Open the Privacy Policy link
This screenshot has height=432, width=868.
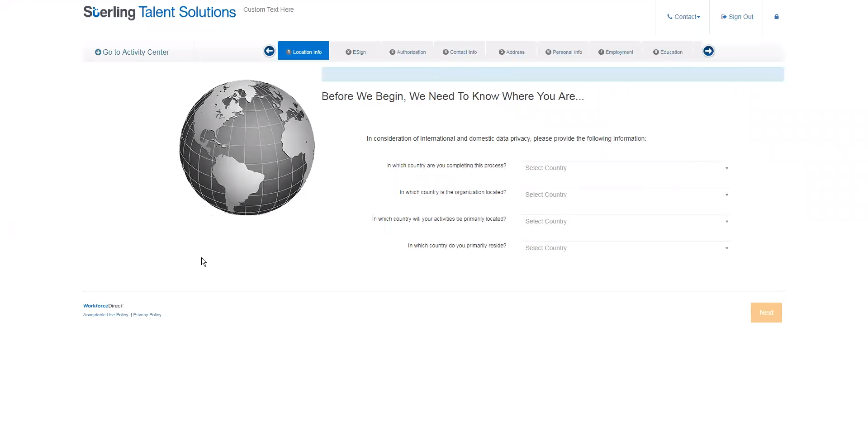click(147, 315)
